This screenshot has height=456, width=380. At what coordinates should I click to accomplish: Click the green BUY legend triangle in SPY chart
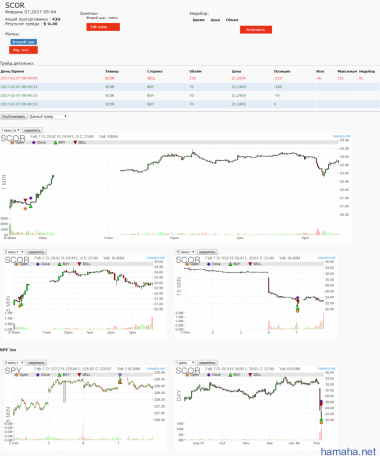pyautogui.click(x=59, y=375)
